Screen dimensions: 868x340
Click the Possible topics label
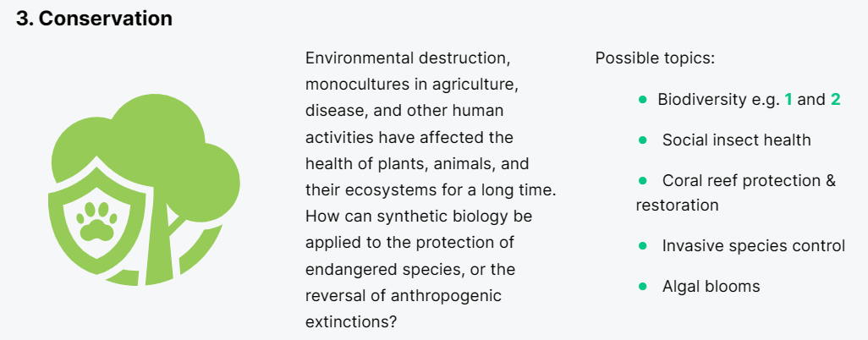click(x=655, y=58)
